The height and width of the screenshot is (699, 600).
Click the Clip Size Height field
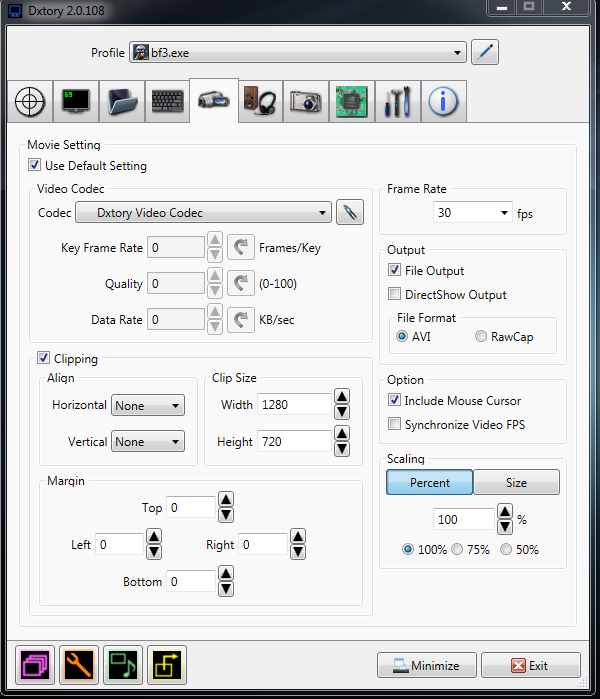[295, 441]
